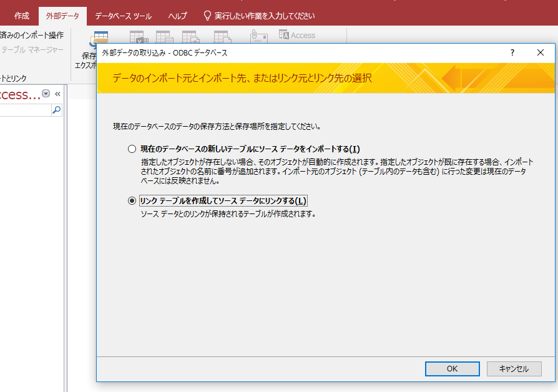Image resolution: width=558 pixels, height=392 pixels.
Task: Click the Excel export icon in ribbon
Action: coord(137,37)
